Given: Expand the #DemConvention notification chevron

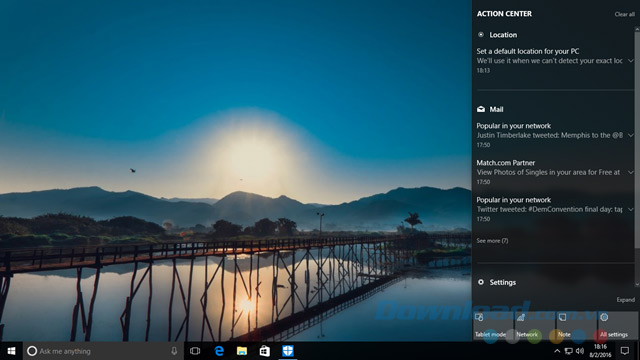Looking at the screenshot, I should [x=631, y=209].
